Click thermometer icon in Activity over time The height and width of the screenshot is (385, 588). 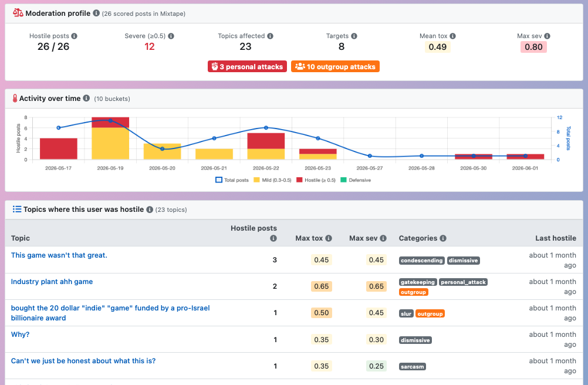point(15,99)
